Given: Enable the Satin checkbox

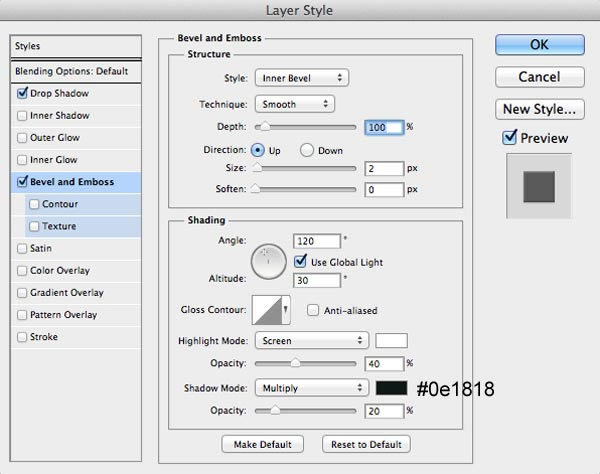Looking at the screenshot, I should (22, 248).
